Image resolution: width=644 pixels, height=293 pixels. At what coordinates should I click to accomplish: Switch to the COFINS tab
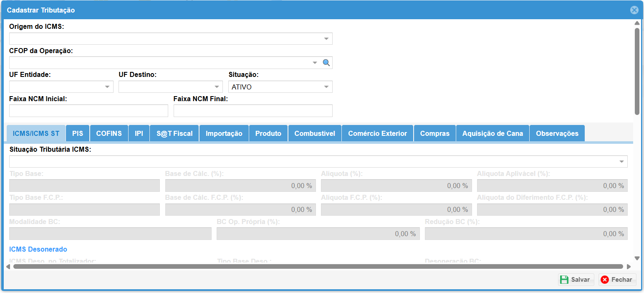pos(109,133)
